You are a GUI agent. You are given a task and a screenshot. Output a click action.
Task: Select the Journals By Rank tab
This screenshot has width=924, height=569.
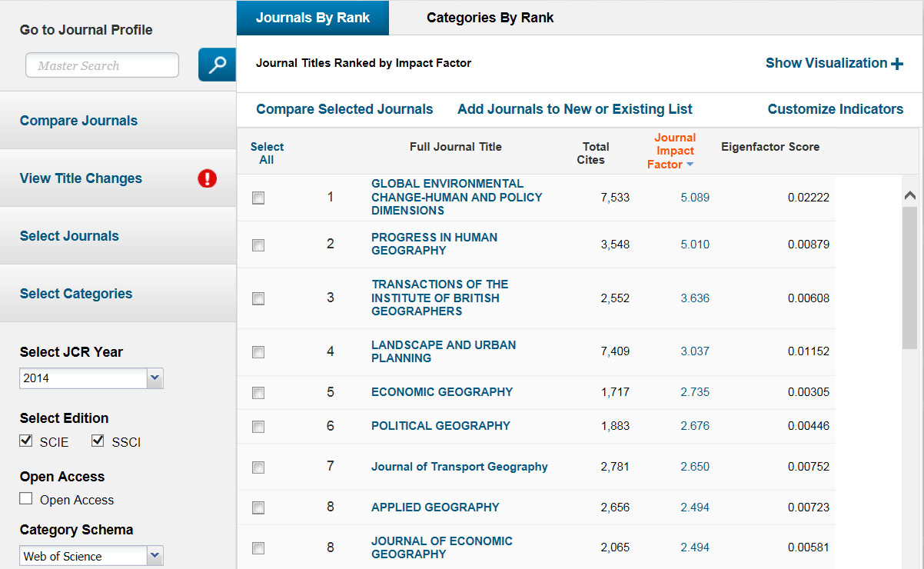click(x=313, y=18)
